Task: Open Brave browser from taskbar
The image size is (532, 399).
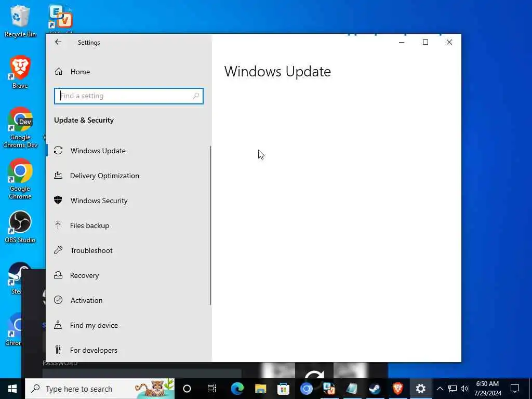Action: pos(397,389)
